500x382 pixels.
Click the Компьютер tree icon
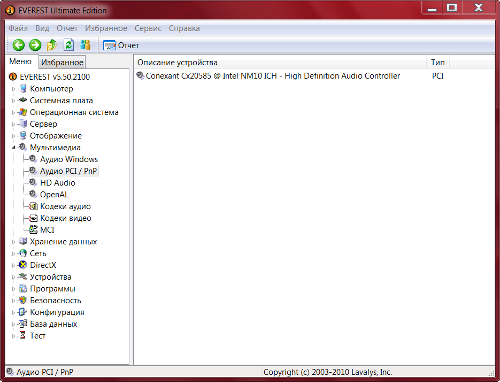(x=23, y=89)
